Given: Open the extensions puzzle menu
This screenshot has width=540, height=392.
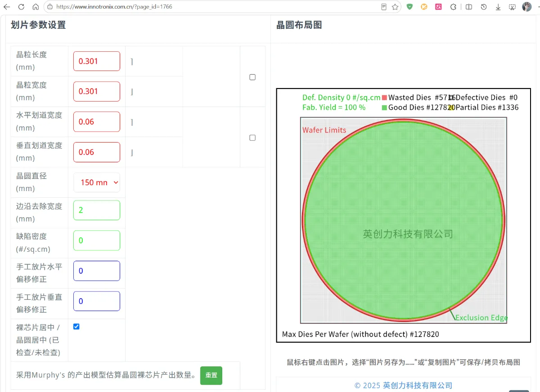Looking at the screenshot, I should pos(454,7).
